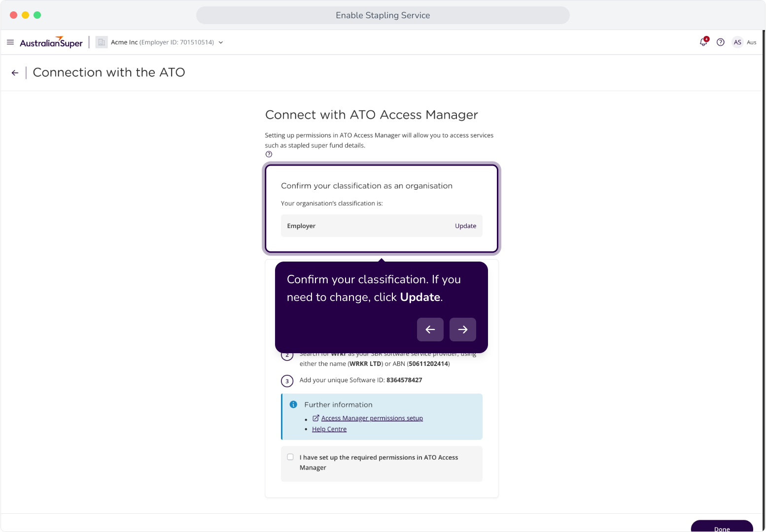
Task: Expand the Acme Inc employer dropdown
Action: coord(221,42)
